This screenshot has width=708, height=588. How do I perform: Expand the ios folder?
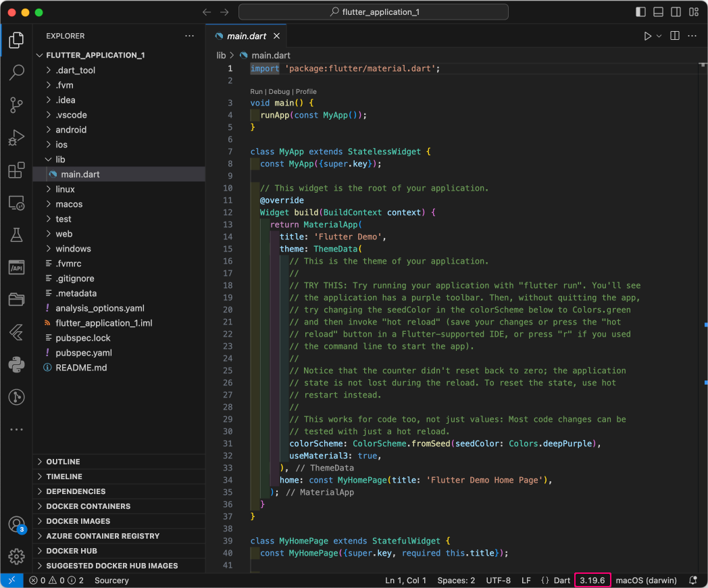tap(119, 145)
